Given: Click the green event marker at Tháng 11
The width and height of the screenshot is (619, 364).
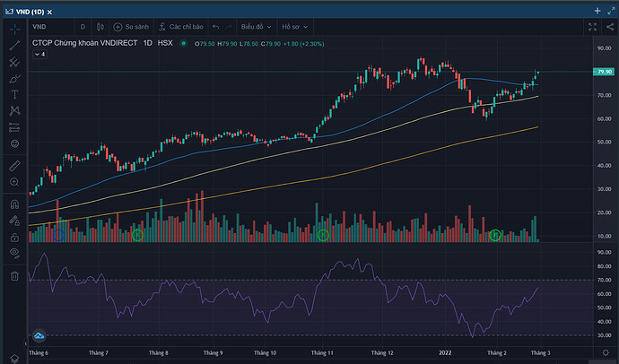Looking at the screenshot, I should [323, 236].
